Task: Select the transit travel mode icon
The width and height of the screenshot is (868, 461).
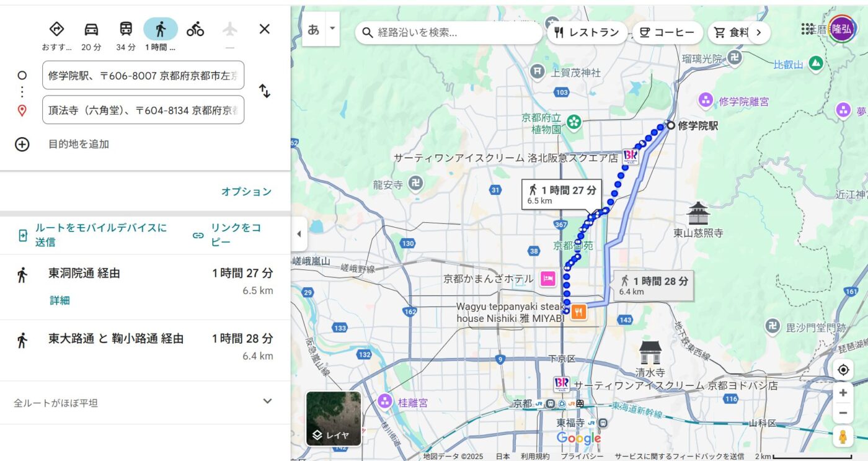Action: pyautogui.click(x=126, y=29)
